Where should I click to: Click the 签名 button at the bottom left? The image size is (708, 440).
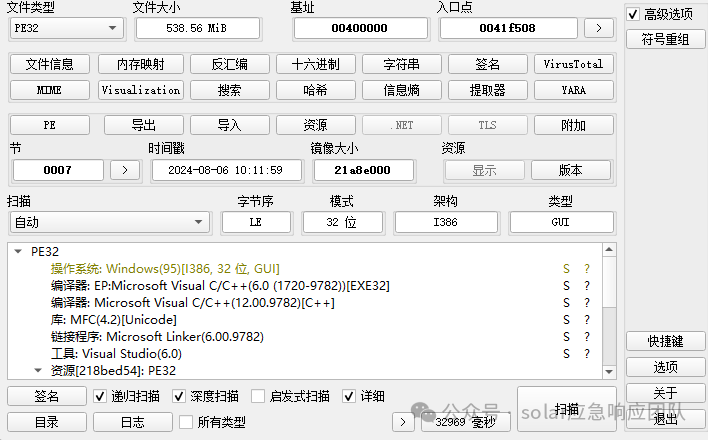click(47, 396)
